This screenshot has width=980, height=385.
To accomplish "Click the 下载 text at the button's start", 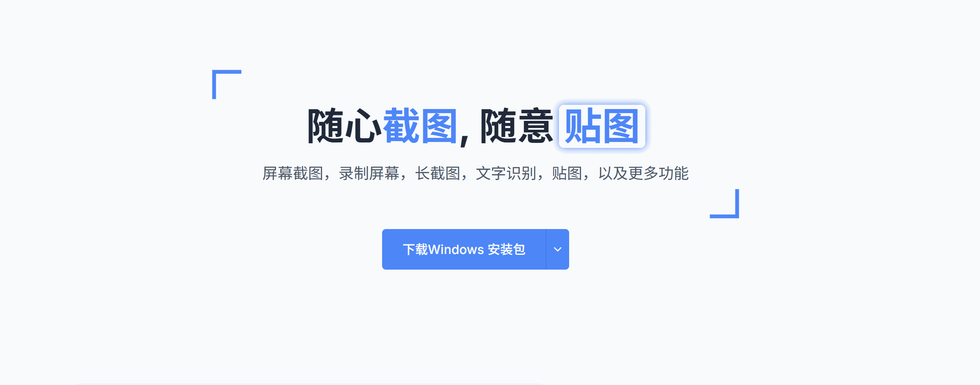I will click(x=415, y=250).
